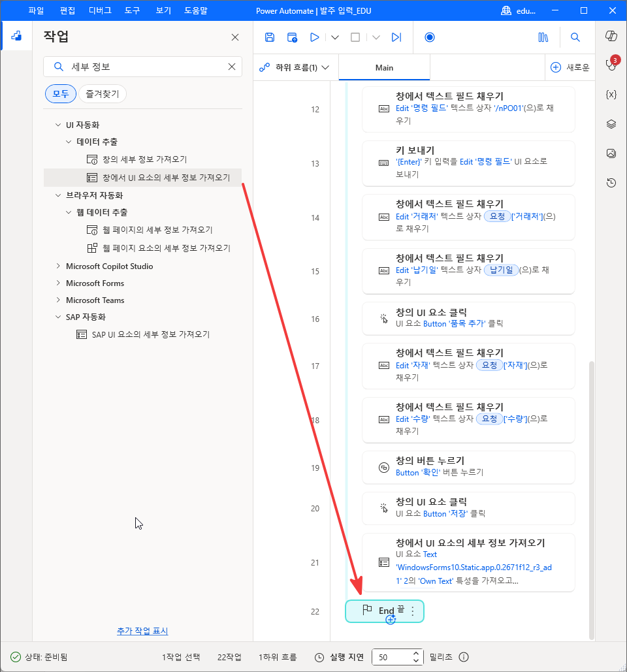Open the Images pane icon

(611, 153)
